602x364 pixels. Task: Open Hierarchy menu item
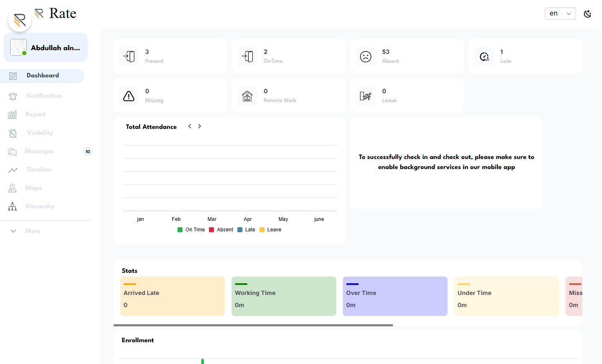pos(40,206)
